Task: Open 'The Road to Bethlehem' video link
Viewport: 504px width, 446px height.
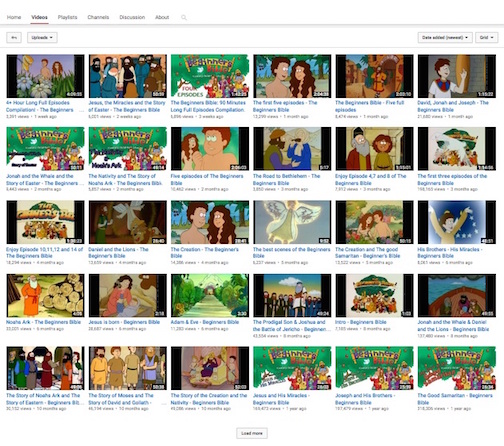Action: pyautogui.click(x=286, y=180)
